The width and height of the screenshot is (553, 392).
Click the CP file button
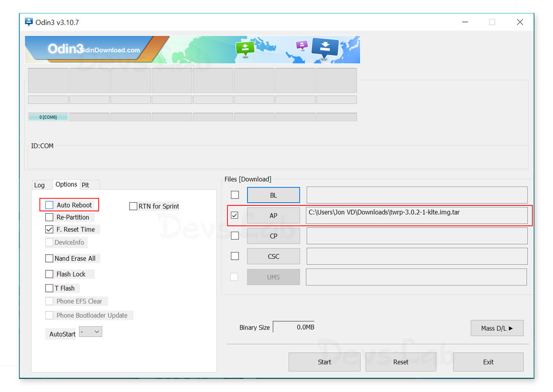pyautogui.click(x=273, y=236)
